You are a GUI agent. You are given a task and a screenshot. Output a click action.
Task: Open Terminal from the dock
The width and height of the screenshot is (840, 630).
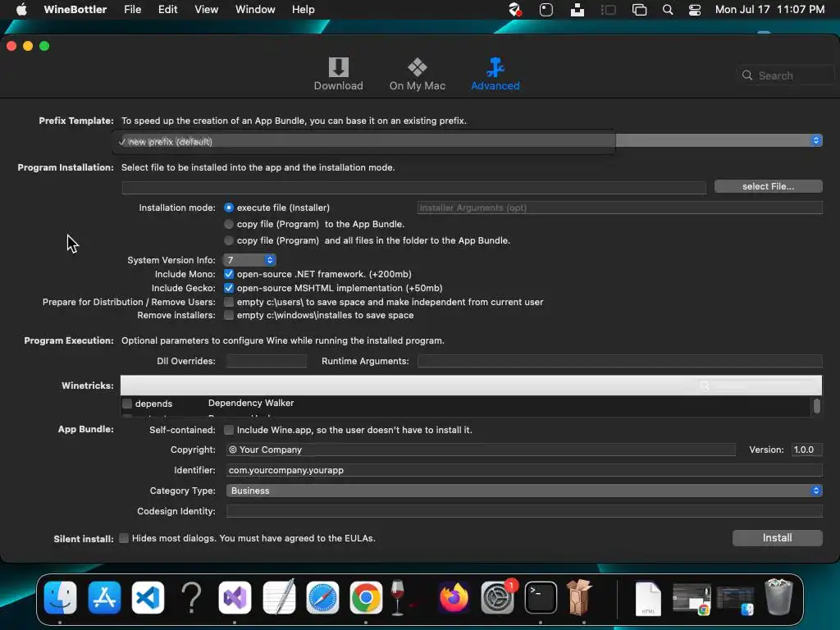pyautogui.click(x=541, y=597)
